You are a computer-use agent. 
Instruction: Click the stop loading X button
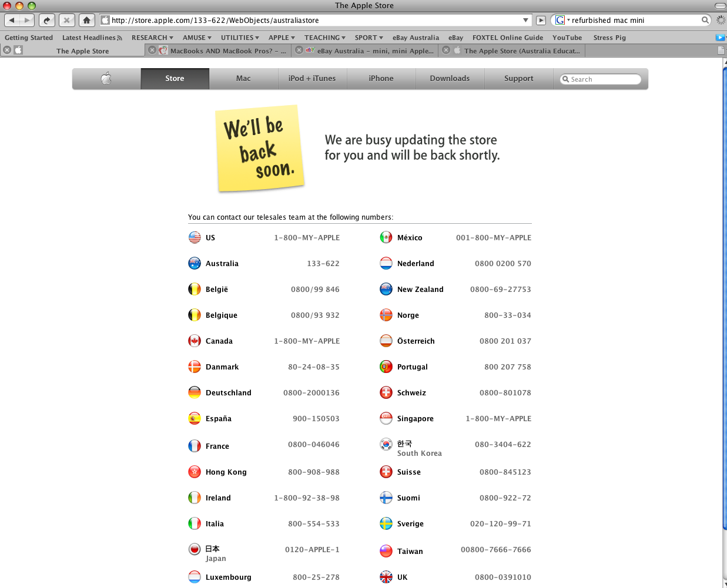coord(66,20)
